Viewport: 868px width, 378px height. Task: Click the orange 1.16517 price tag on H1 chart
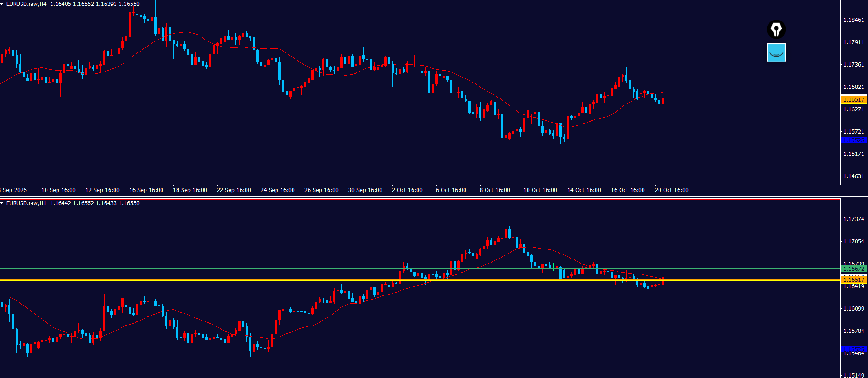point(853,280)
